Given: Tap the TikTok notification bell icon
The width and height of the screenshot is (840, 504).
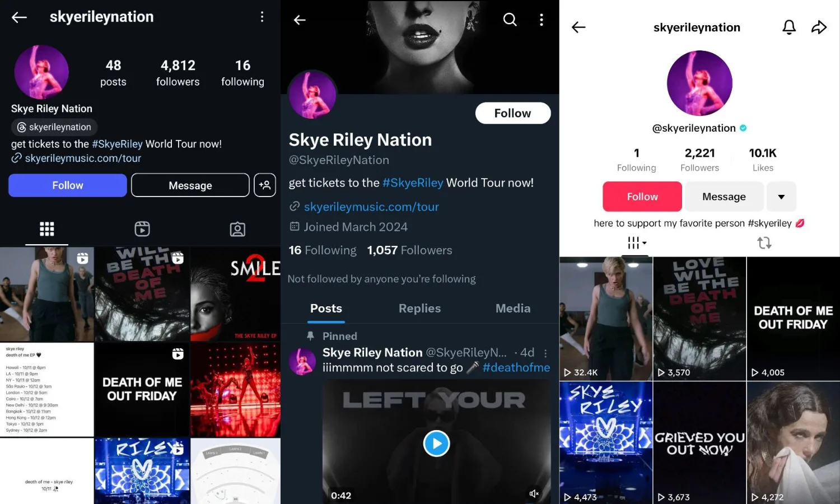Looking at the screenshot, I should [x=789, y=27].
